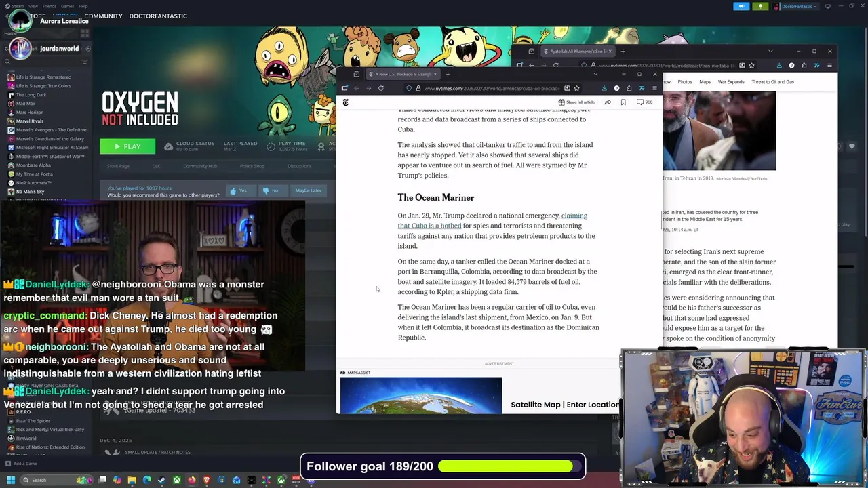The width and height of the screenshot is (868, 488).
Task: Open a new tab beside Blockade tab
Action: pos(448,74)
